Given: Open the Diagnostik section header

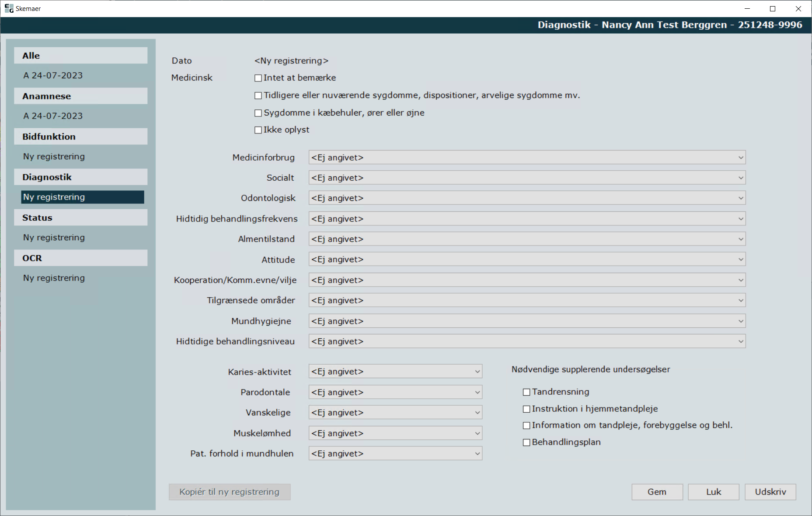Looking at the screenshot, I should 81,177.
